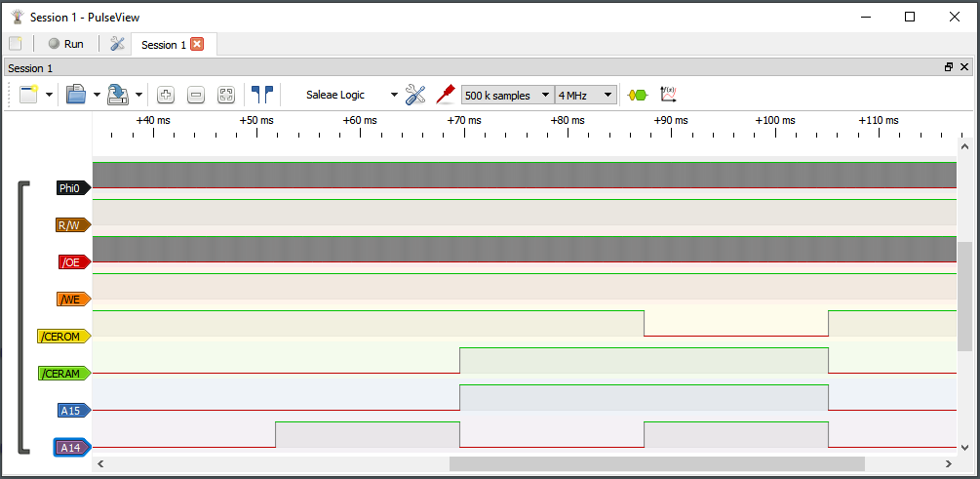Select the Session 1 tab

point(160,44)
